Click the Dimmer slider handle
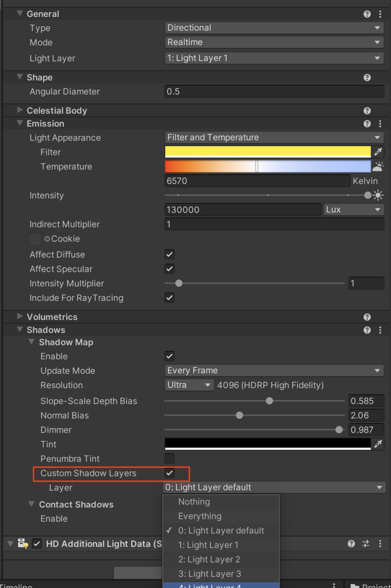 (340, 430)
